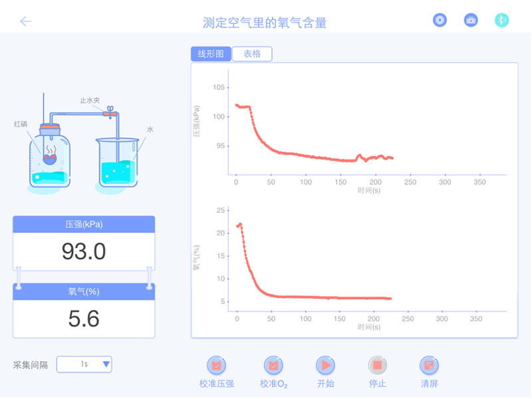This screenshot has width=532, height=399.
Task: Stop recording with the 停止 button
Action: point(377,365)
